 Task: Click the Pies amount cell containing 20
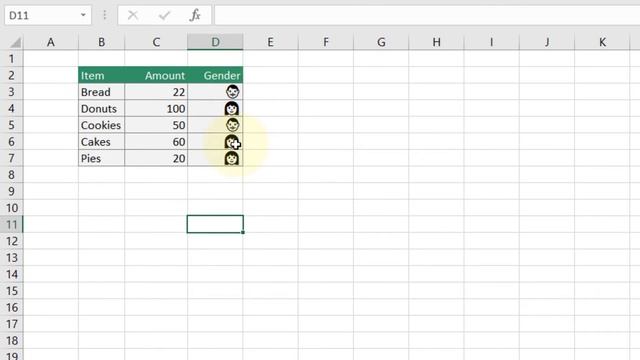(156, 158)
